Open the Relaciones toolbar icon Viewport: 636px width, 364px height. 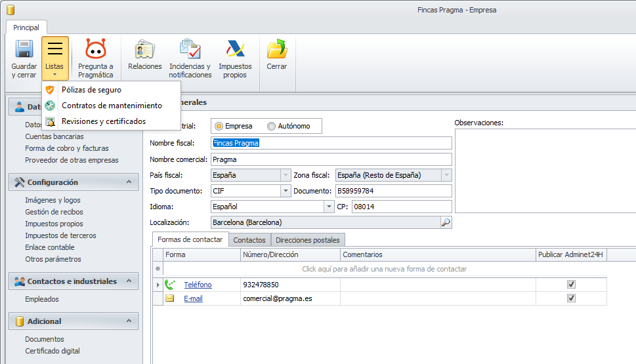pos(145,51)
